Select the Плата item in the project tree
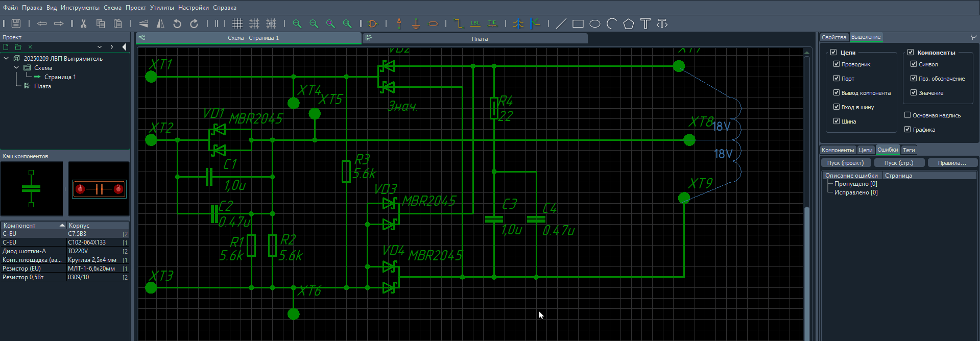The width and height of the screenshot is (980, 341). [42, 86]
